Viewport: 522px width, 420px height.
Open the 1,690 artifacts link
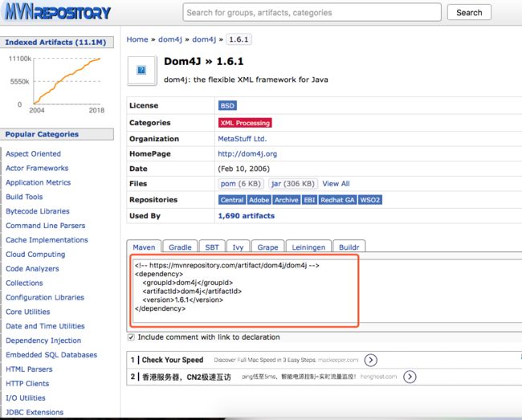(x=247, y=216)
